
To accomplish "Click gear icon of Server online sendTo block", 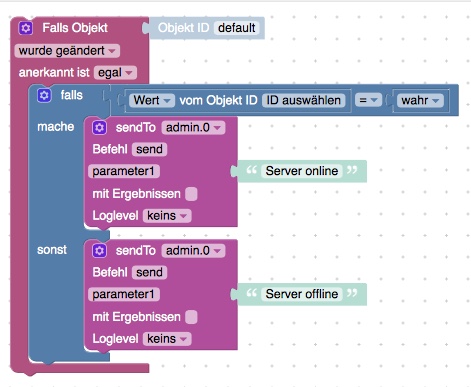I will point(99,128).
